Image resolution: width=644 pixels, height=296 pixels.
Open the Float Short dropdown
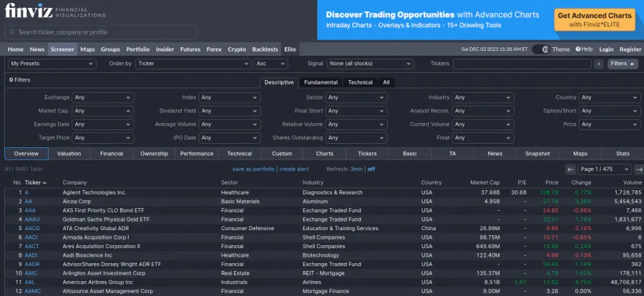[x=356, y=111]
